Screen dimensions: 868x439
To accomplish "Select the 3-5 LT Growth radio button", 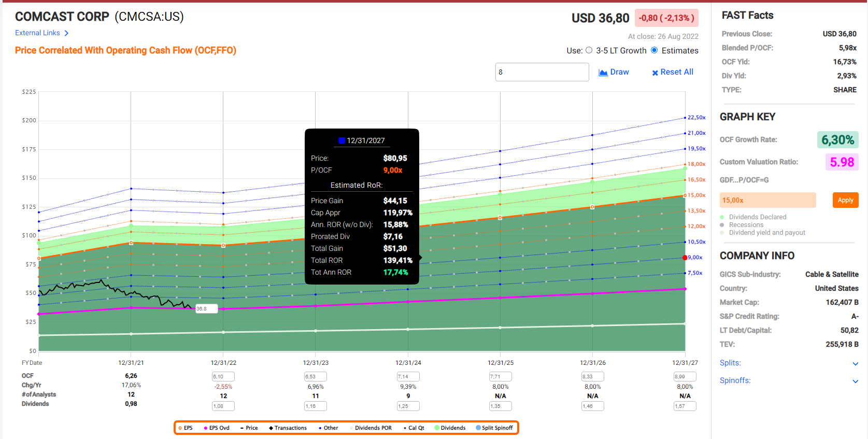I will 589,50.
